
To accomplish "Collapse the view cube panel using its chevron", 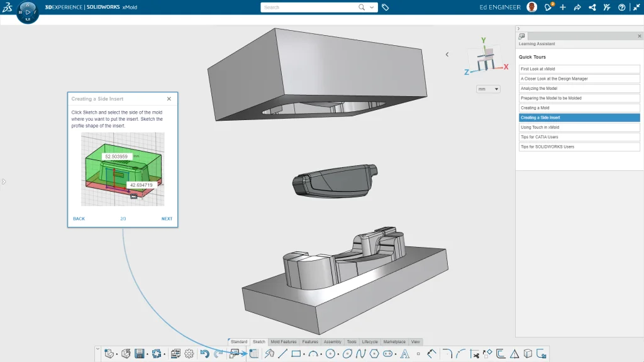I will pyautogui.click(x=447, y=55).
